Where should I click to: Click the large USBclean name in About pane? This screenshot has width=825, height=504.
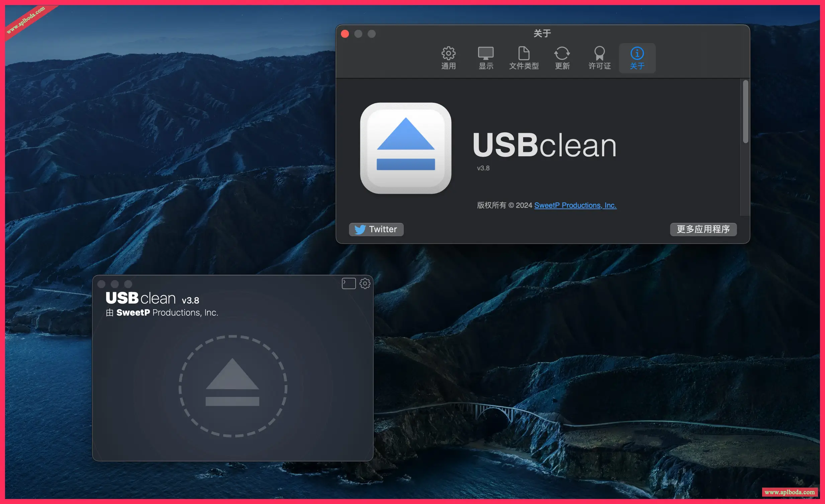[544, 145]
